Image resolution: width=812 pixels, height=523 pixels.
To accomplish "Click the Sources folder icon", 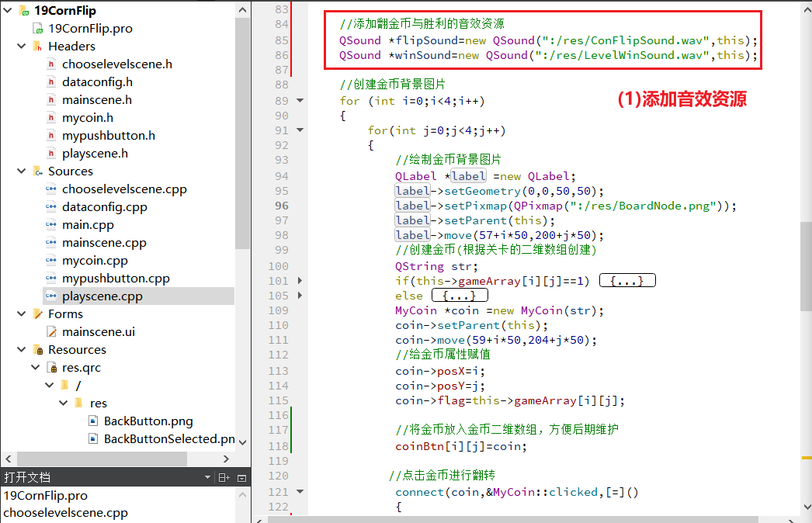I will point(38,171).
